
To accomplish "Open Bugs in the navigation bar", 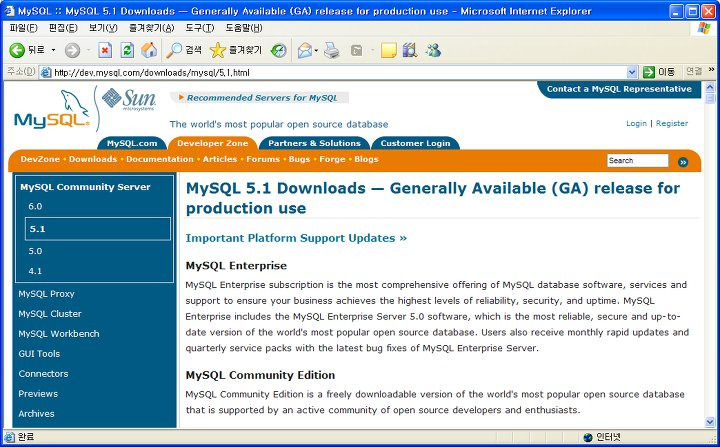I will [x=299, y=159].
